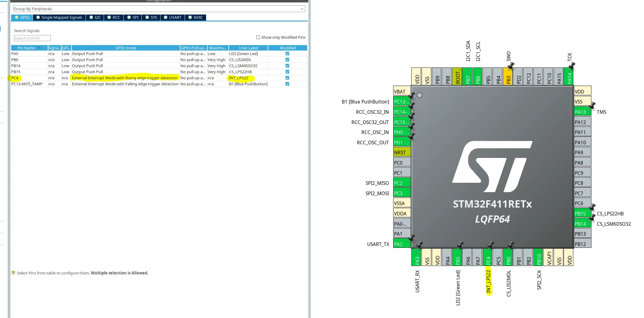This screenshot has width=644, height=318.
Task: Select the BOOT0 pin on chip
Action: coord(457,76)
